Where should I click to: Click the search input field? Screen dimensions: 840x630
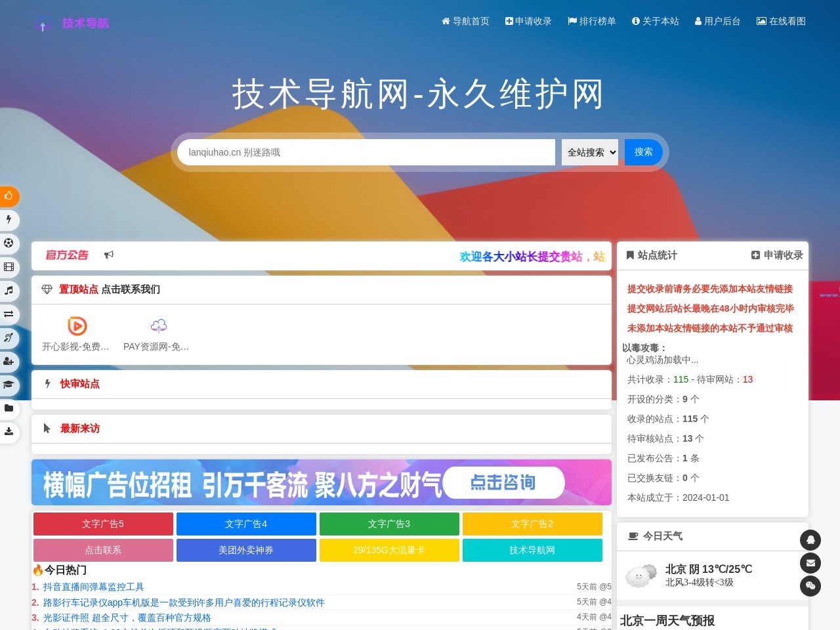coord(366,152)
